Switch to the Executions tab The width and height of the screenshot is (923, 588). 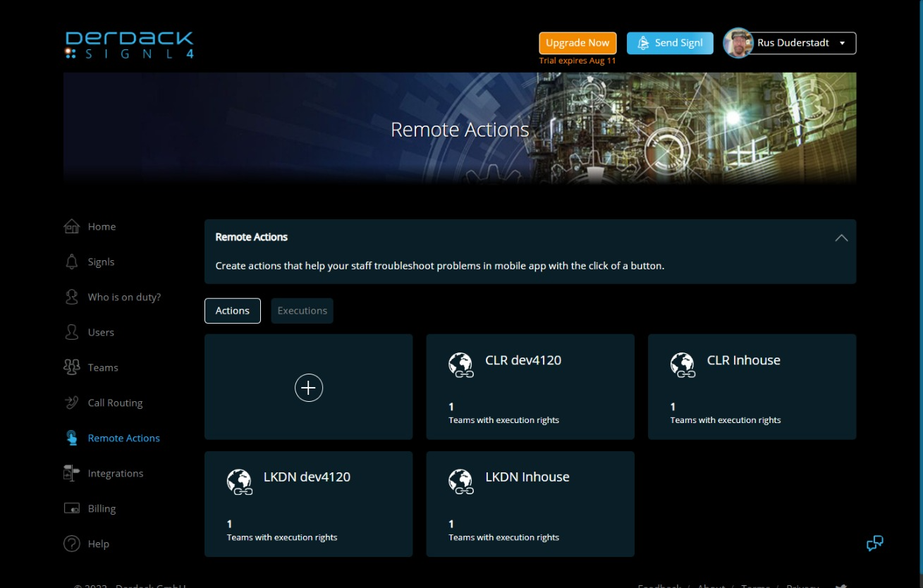(x=302, y=310)
